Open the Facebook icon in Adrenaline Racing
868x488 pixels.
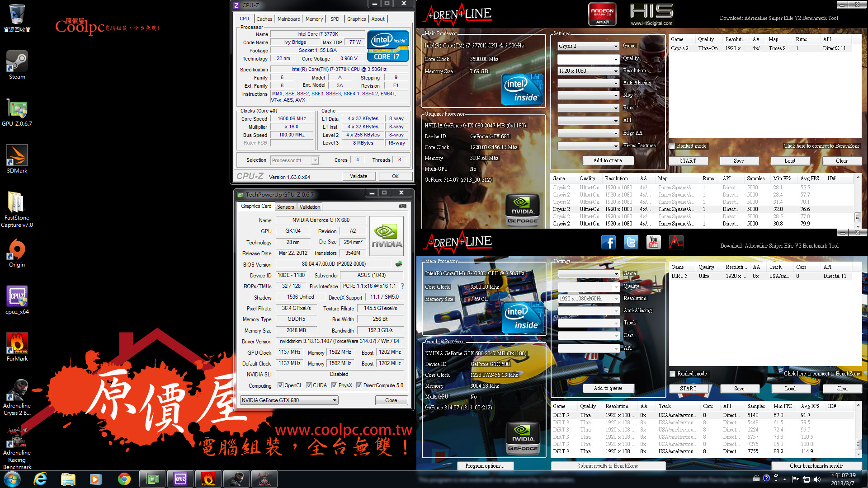(609, 243)
